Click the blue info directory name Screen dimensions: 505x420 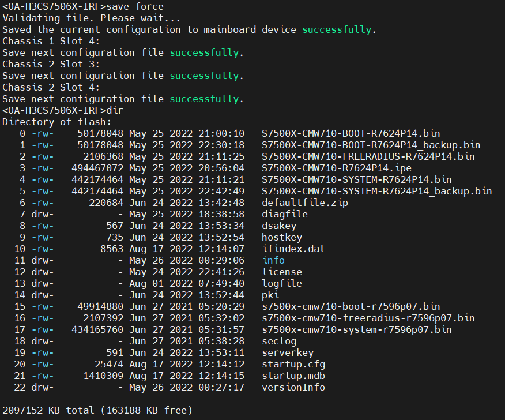click(x=273, y=260)
